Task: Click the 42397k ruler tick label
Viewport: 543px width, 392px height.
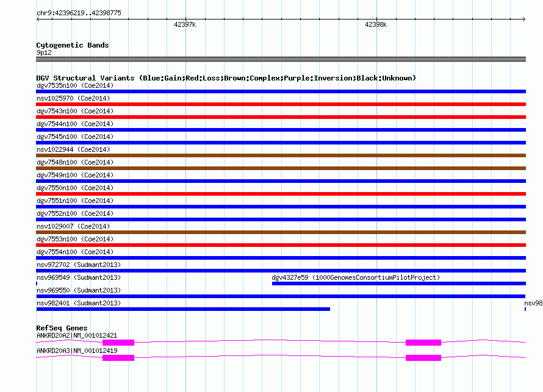Action: click(185, 24)
